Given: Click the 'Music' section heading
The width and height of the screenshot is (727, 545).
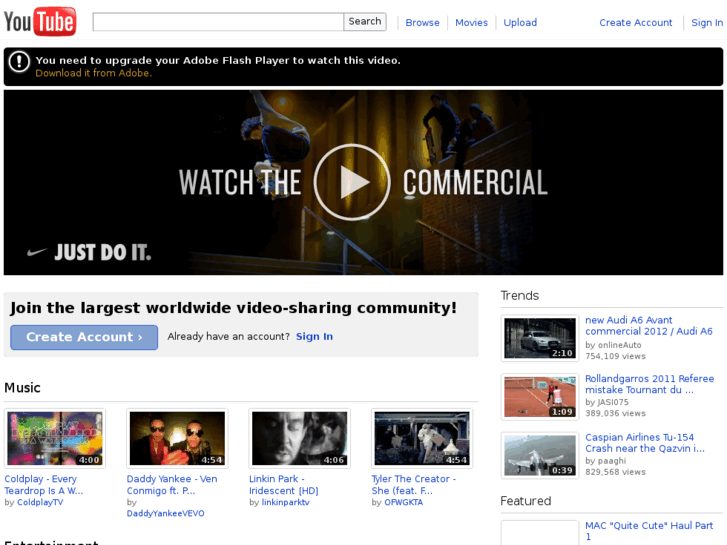Looking at the screenshot, I should point(22,388).
